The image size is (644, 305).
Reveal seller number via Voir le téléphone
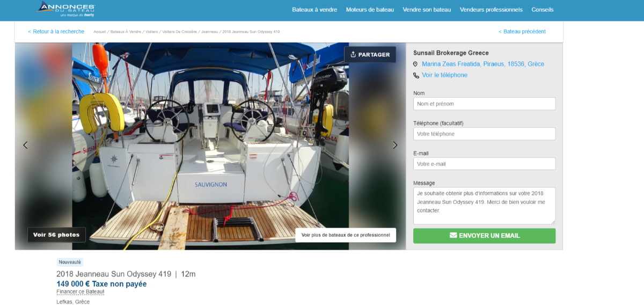pos(444,75)
